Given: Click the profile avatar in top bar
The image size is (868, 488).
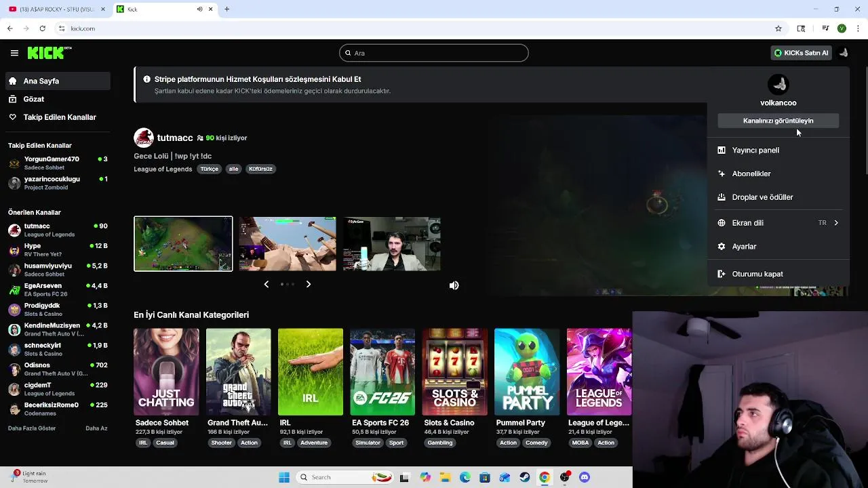Looking at the screenshot, I should [x=843, y=53].
